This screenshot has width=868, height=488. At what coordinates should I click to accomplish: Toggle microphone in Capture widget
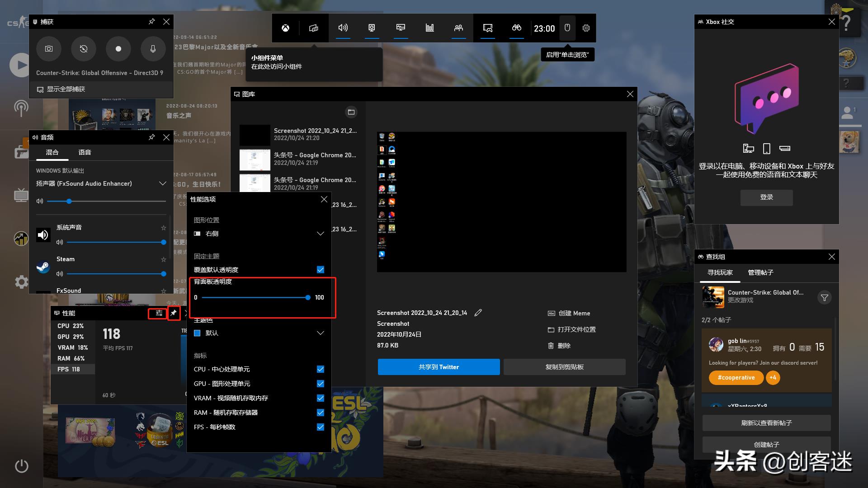tap(153, 49)
